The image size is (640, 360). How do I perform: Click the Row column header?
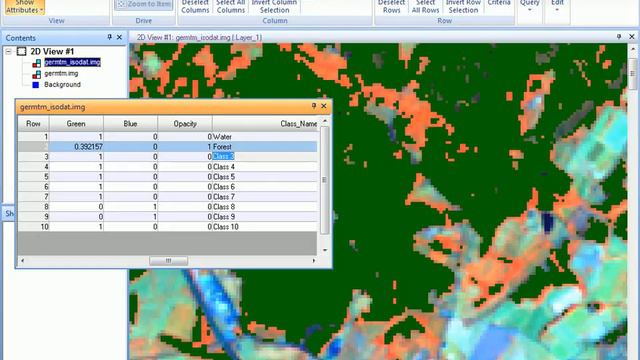pos(33,124)
